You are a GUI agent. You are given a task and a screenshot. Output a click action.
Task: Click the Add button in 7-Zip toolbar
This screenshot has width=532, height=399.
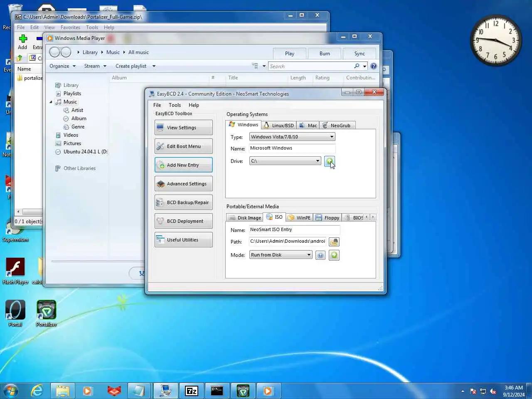coord(23,42)
